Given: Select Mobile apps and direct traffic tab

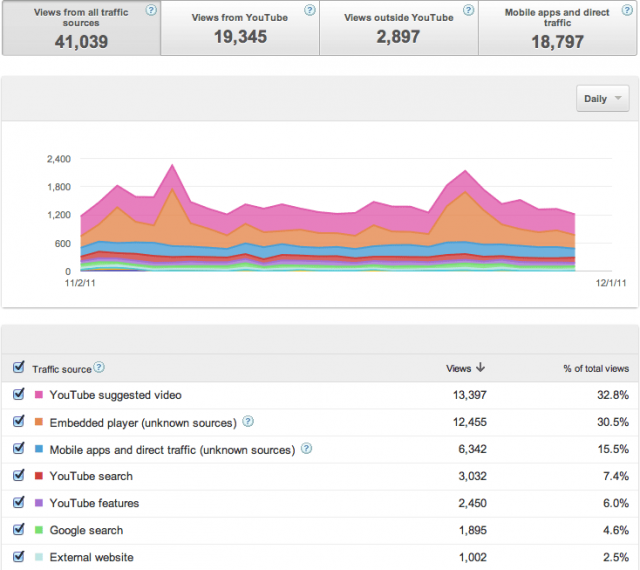Looking at the screenshot, I should pos(558,28).
